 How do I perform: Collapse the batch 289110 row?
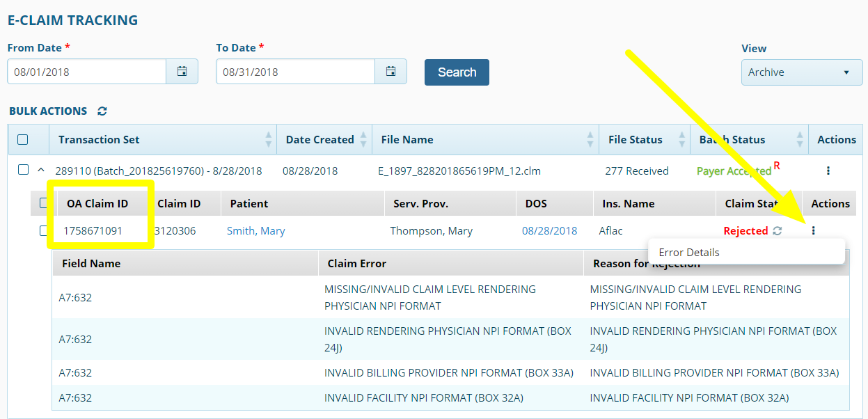click(40, 170)
